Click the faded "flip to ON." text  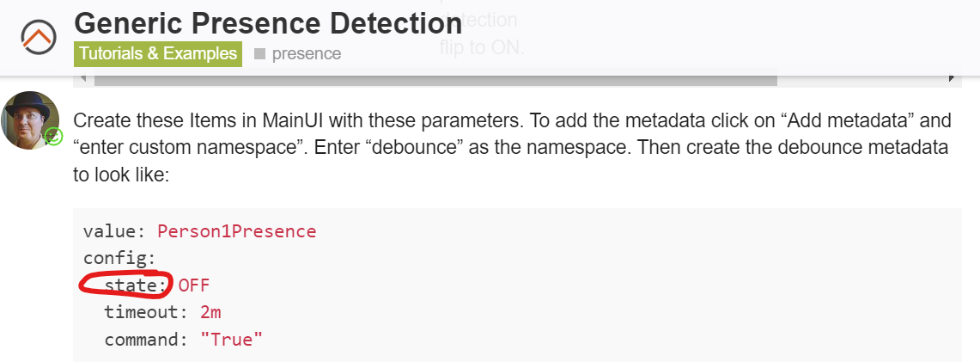coord(481,47)
